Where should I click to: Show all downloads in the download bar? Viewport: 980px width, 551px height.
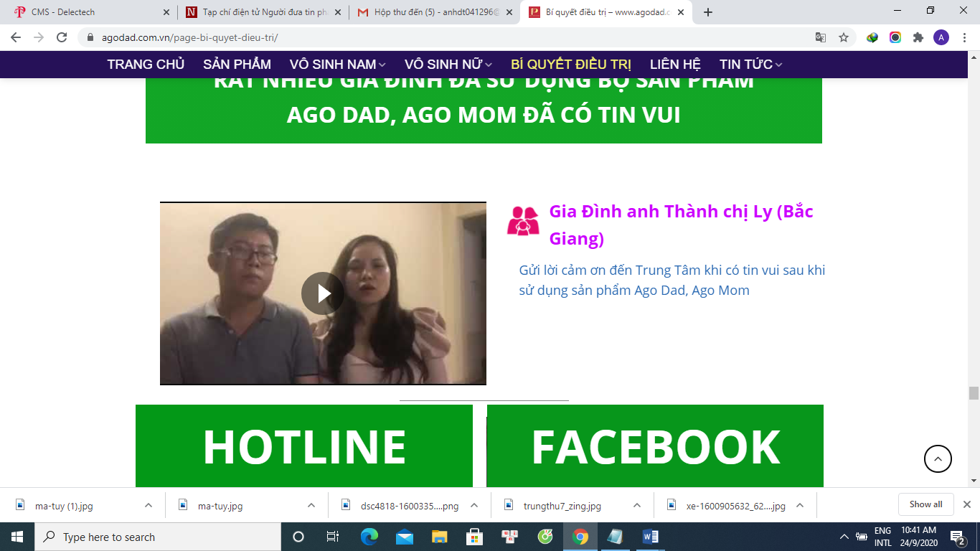point(925,504)
